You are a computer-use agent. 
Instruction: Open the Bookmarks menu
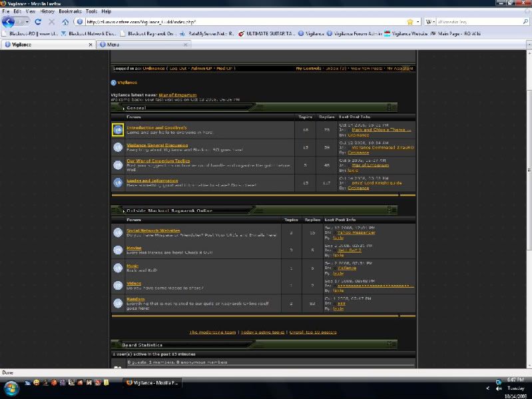click(x=70, y=11)
